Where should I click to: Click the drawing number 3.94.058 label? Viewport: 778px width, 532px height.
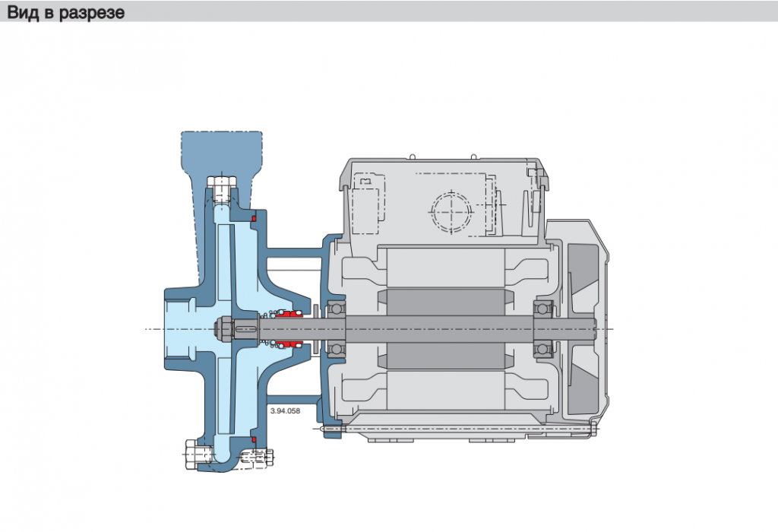(285, 411)
